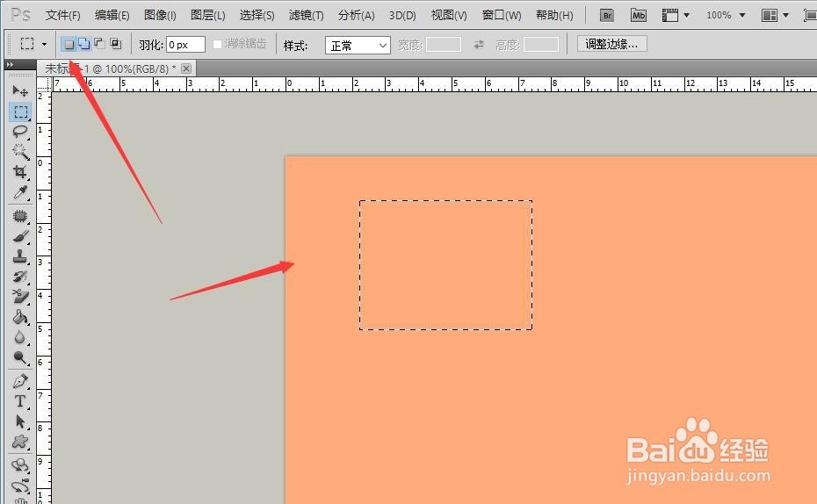
Task: Open the 滤镜(T) menu
Action: [x=306, y=15]
